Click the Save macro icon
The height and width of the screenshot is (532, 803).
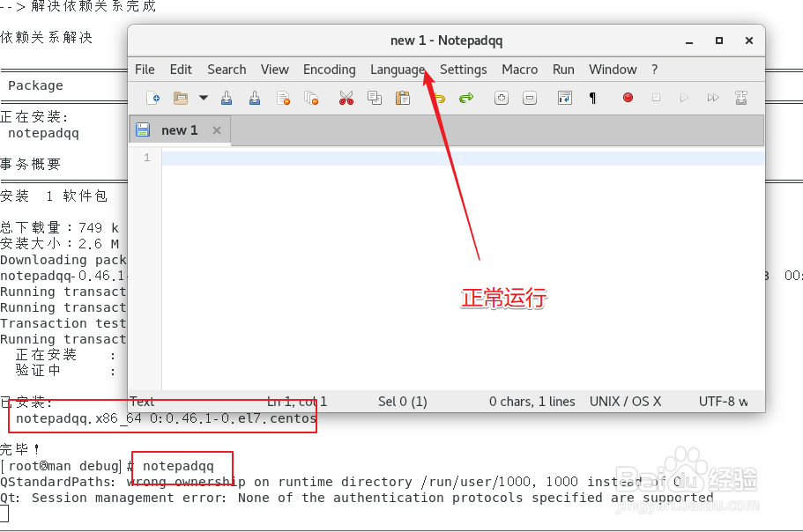pos(741,97)
